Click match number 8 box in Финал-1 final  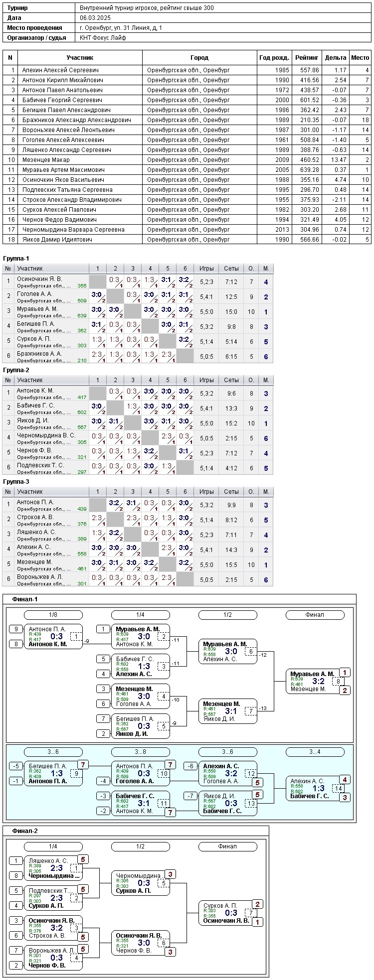pos(338,682)
